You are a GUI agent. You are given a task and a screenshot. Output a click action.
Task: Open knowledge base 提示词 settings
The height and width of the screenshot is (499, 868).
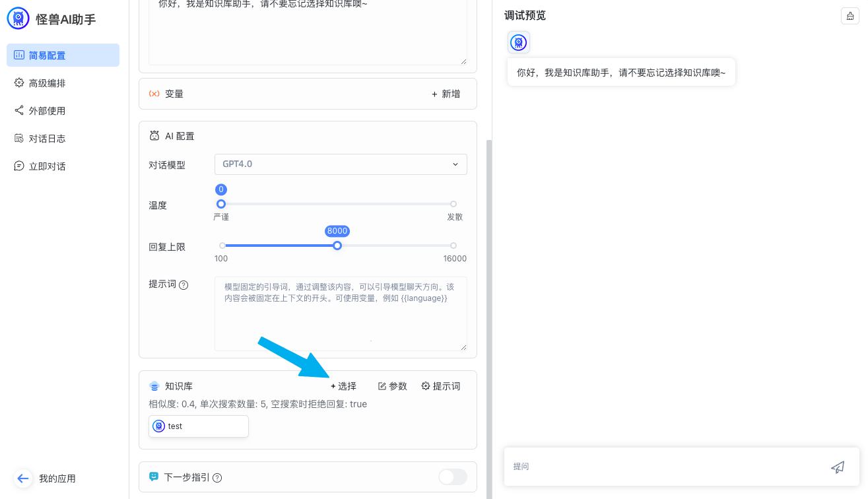tap(441, 386)
